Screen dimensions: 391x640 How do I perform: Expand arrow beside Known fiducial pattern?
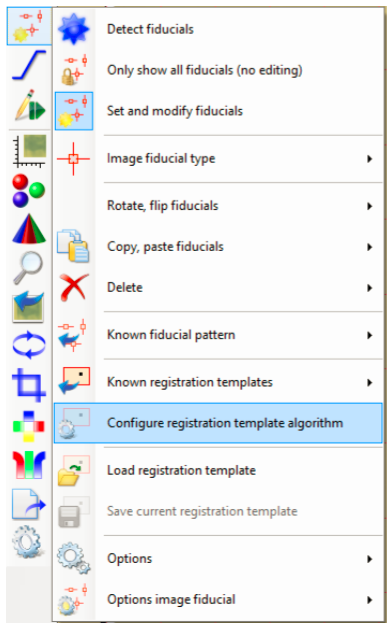[369, 335]
